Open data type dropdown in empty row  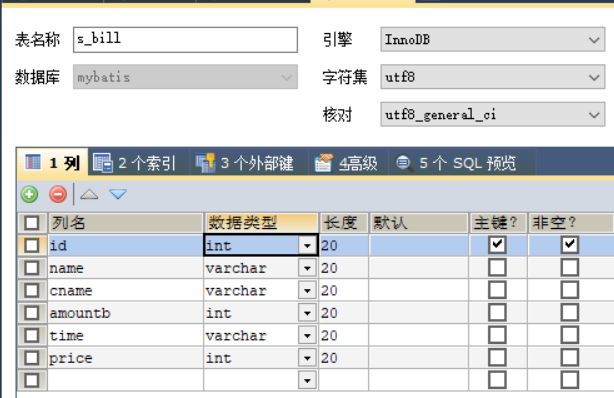click(307, 380)
